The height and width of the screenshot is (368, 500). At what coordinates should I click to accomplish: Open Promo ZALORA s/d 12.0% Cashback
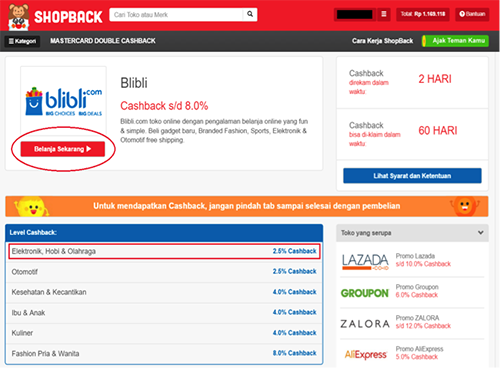coord(423,322)
